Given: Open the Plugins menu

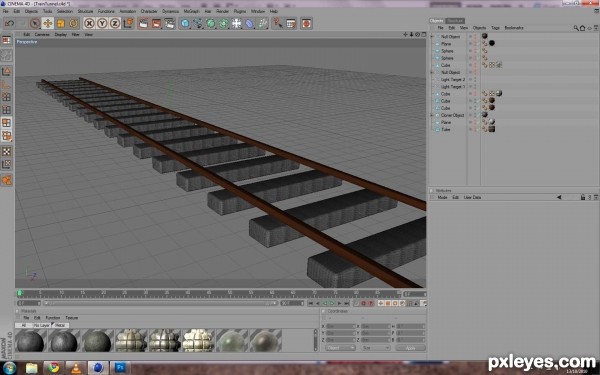Looking at the screenshot, I should point(240,11).
